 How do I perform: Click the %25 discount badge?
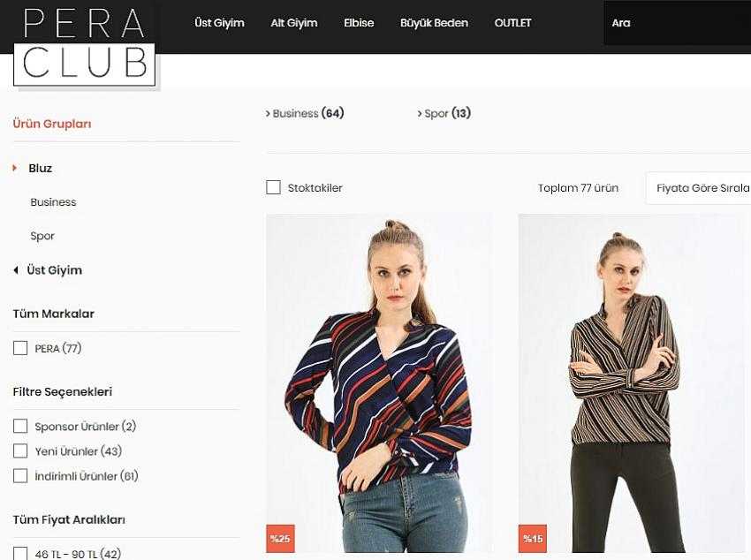(280, 539)
